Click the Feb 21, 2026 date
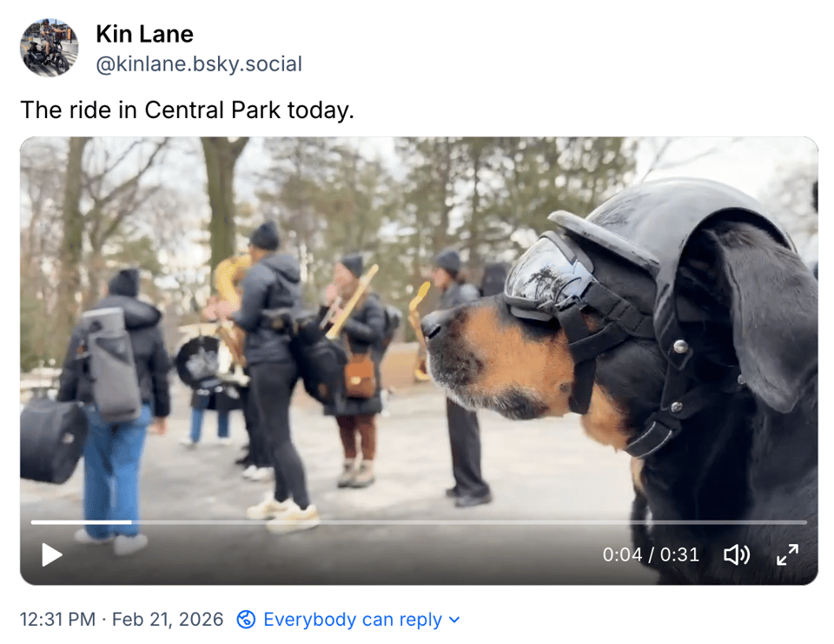The image size is (834, 644). (168, 620)
